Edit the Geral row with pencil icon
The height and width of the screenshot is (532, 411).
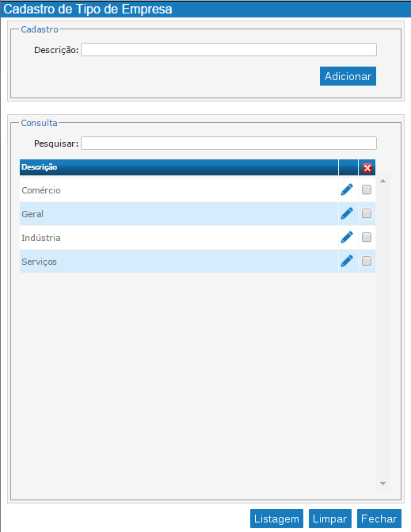click(x=347, y=213)
